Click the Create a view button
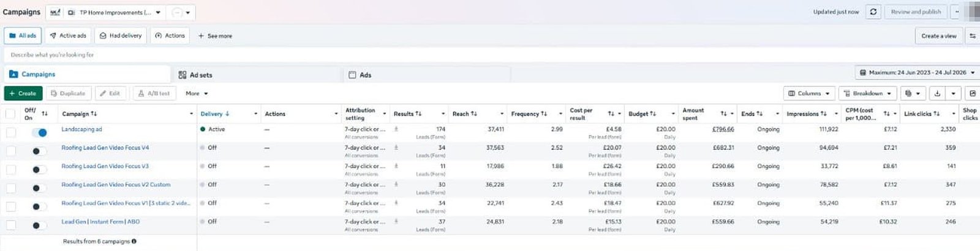The height and width of the screenshot is (251, 980). coord(938,36)
